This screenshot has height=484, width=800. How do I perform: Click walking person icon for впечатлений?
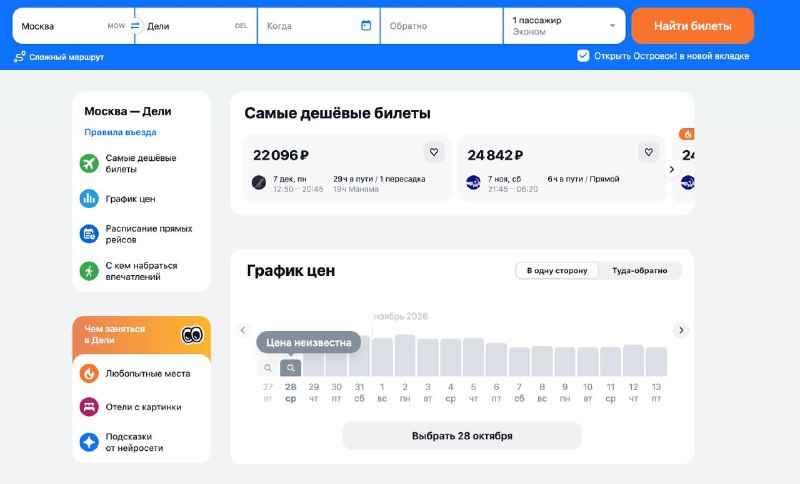[x=89, y=271]
